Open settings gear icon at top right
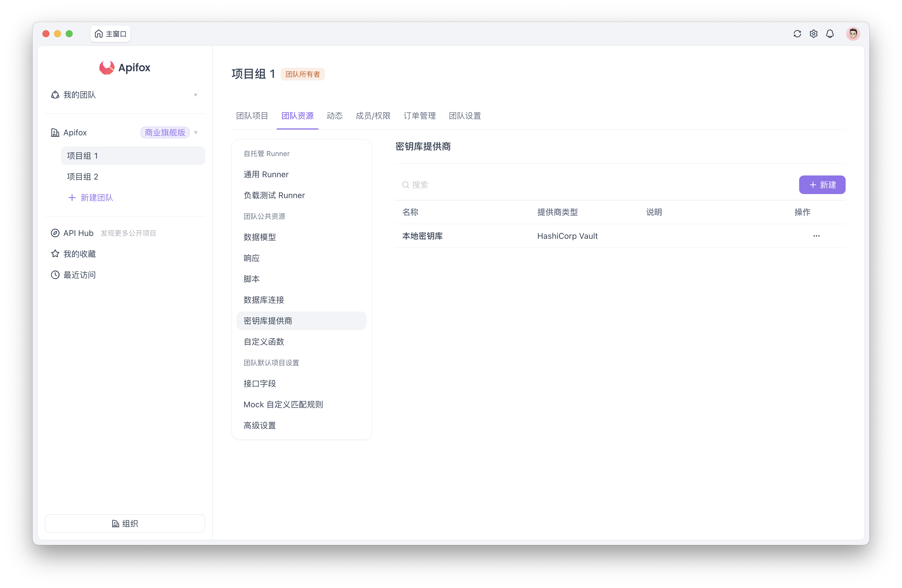902x588 pixels. pos(813,34)
